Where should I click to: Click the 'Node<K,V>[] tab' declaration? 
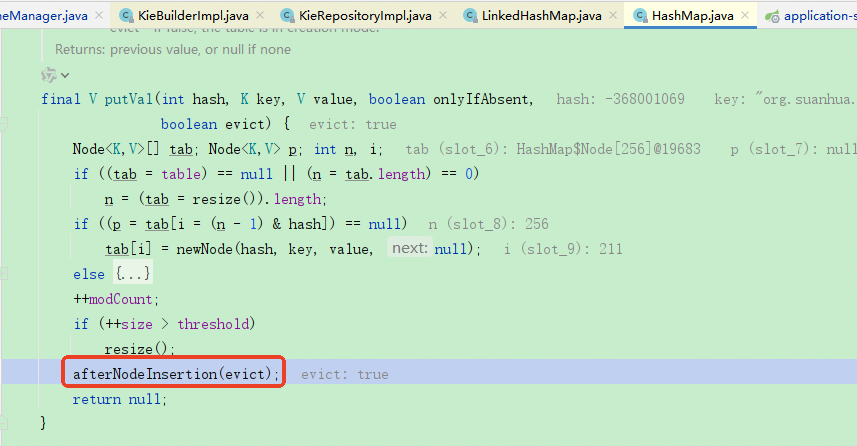(x=132, y=149)
